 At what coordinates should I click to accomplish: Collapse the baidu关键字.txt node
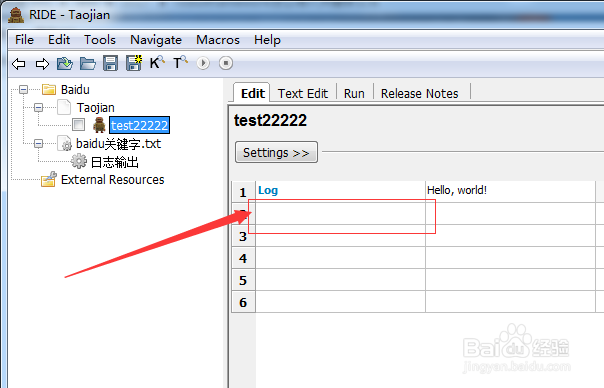[39, 144]
